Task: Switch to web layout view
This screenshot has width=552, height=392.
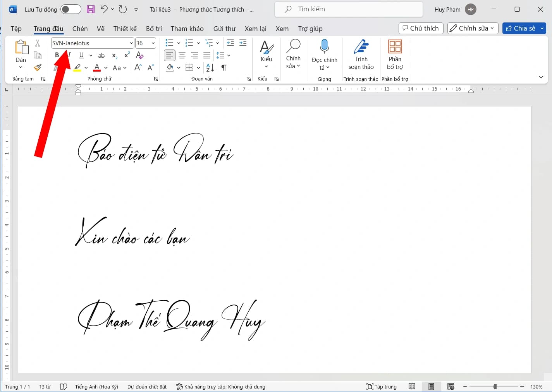Action: pyautogui.click(x=451, y=386)
